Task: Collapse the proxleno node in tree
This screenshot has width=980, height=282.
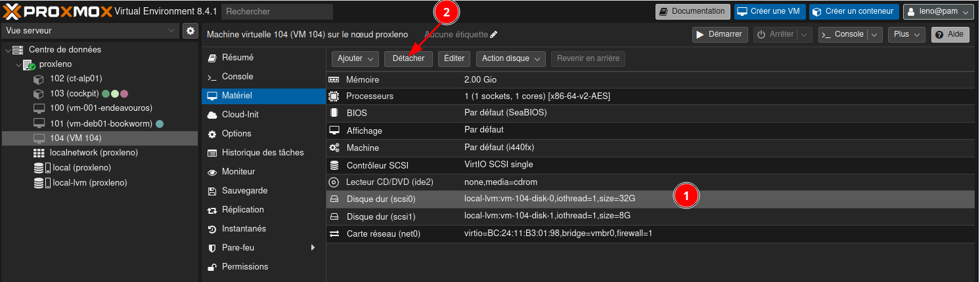Action: pos(17,64)
